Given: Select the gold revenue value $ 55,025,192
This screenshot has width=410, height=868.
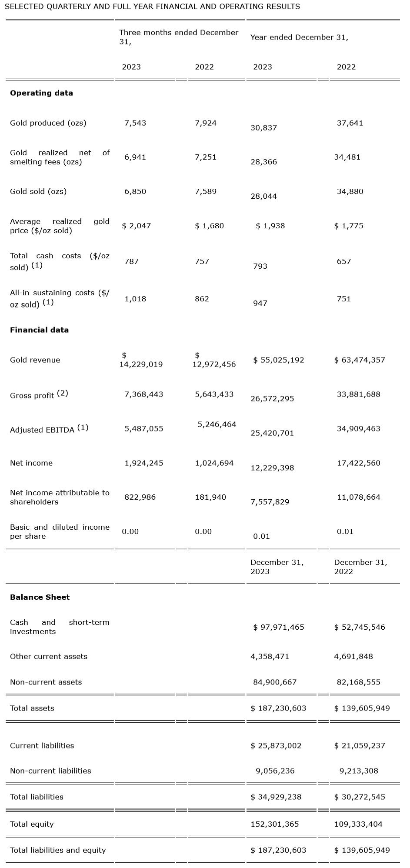Looking at the screenshot, I should tap(279, 360).
